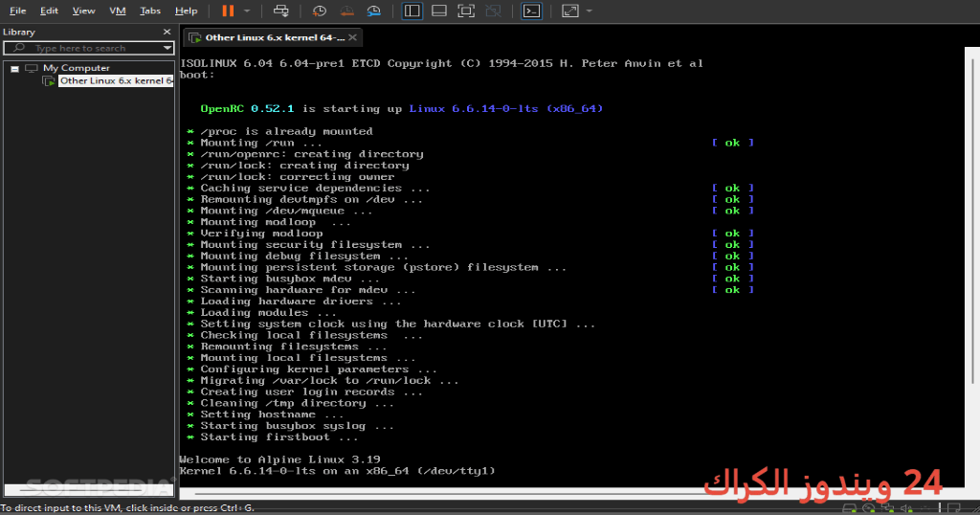
Task: Switch to the Other Linux 6.x kernel tab
Action: pyautogui.click(x=275, y=37)
